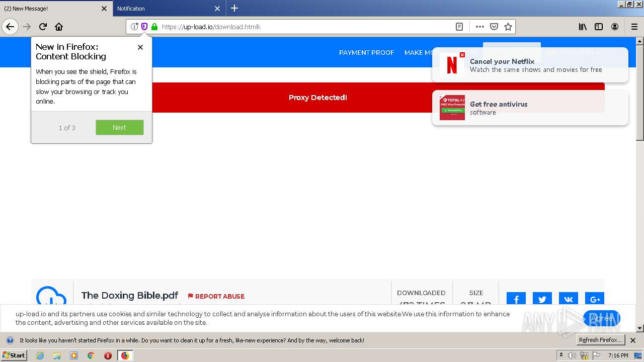Bookmark this page with star icon
The width and height of the screenshot is (644, 362).
tap(508, 27)
